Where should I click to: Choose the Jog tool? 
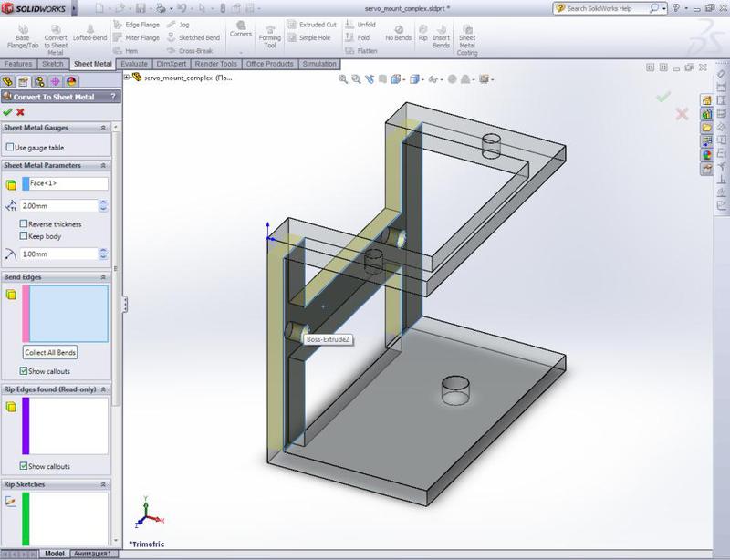pyautogui.click(x=178, y=25)
